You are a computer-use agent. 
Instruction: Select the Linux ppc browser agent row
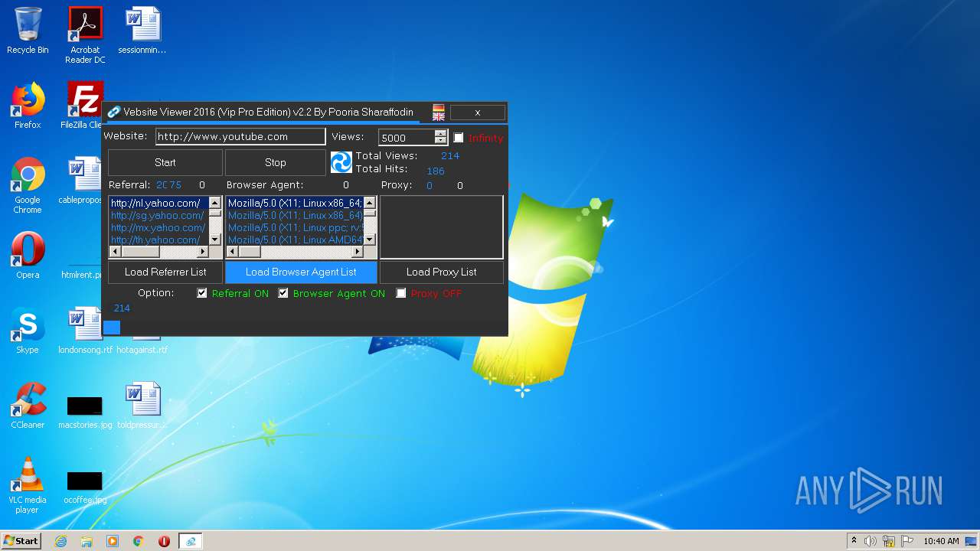click(x=295, y=227)
